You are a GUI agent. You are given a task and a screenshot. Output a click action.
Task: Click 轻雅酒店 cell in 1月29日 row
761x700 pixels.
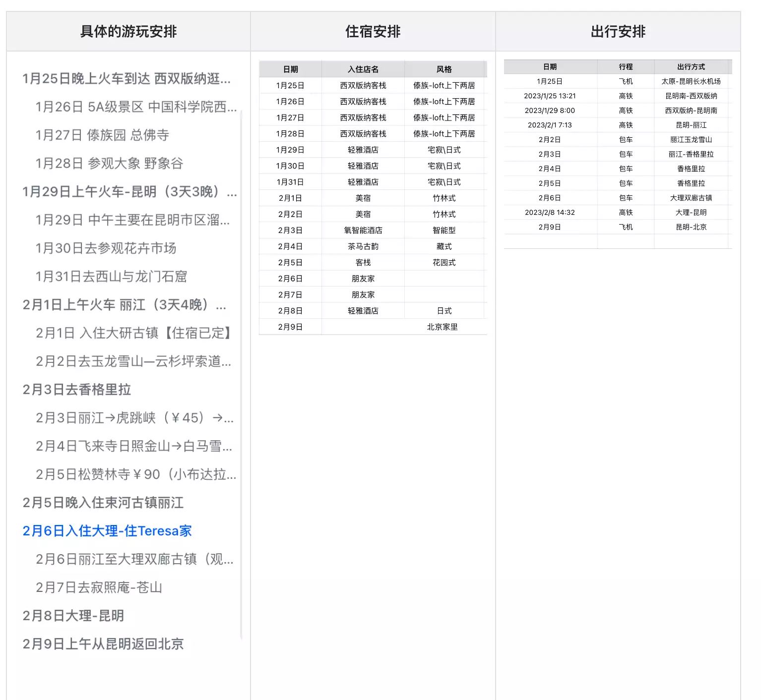pyautogui.click(x=363, y=150)
